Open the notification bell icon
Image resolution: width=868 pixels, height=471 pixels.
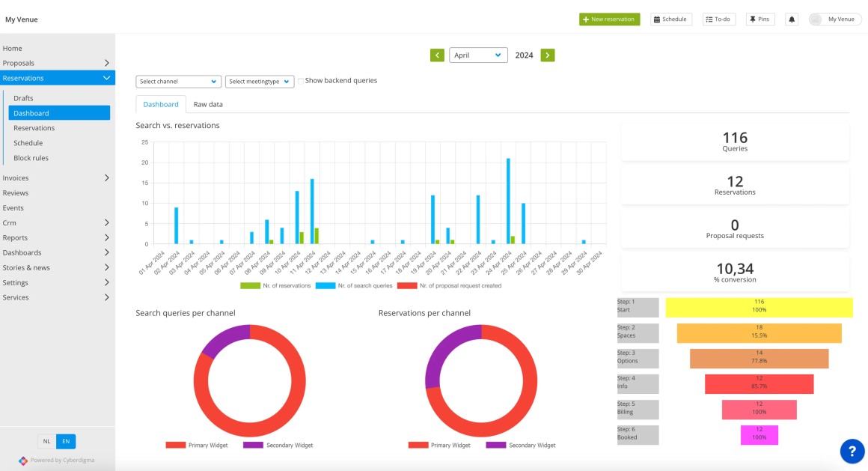coord(792,19)
